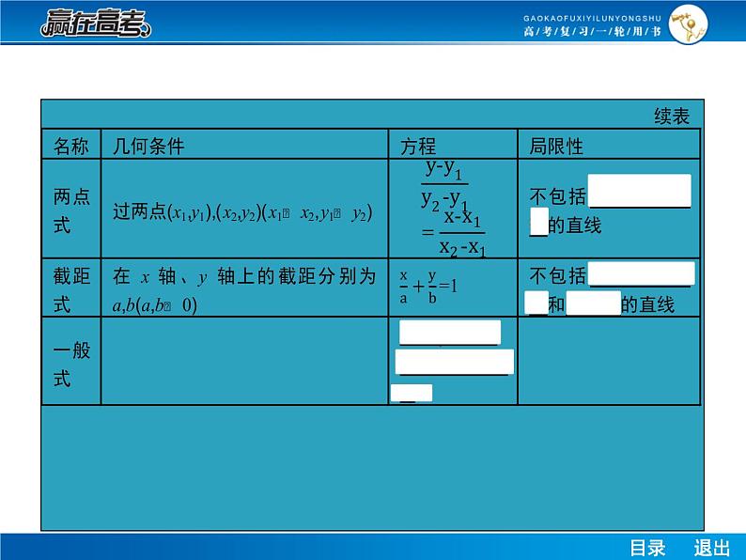Image resolution: width=746 pixels, height=560 pixels.
Task: Click the 赢在高考 logo
Action: point(96,23)
